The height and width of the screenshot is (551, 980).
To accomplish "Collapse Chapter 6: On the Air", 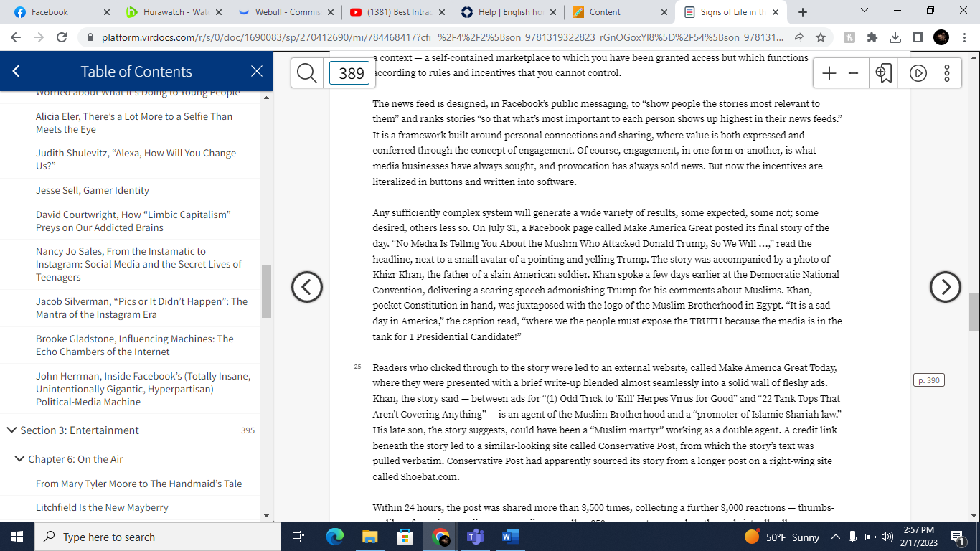I will tap(19, 459).
